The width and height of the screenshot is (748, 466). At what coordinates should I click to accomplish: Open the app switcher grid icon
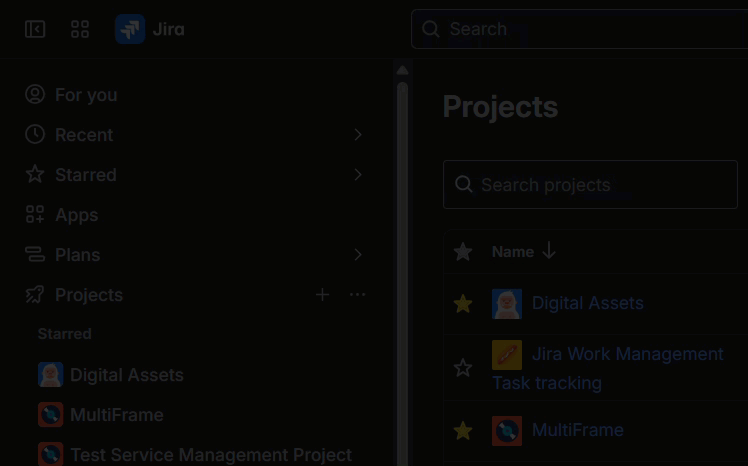(80, 29)
